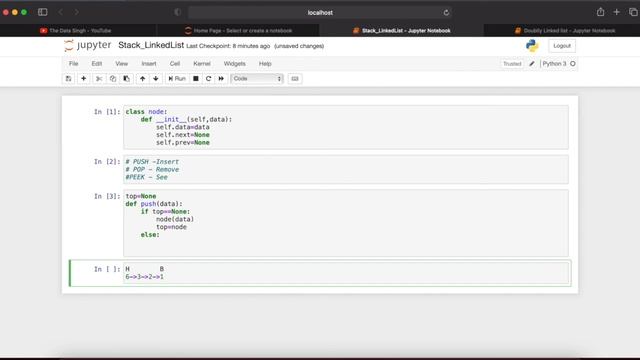Open the cell type Code dropdown
This screenshot has width=640, height=360.
pyautogui.click(x=257, y=78)
